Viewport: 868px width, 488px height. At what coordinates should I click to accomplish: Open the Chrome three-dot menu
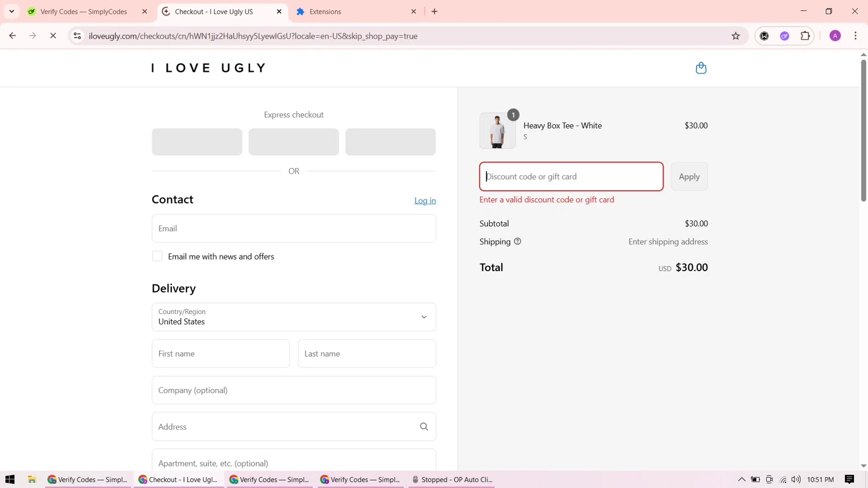855,36
